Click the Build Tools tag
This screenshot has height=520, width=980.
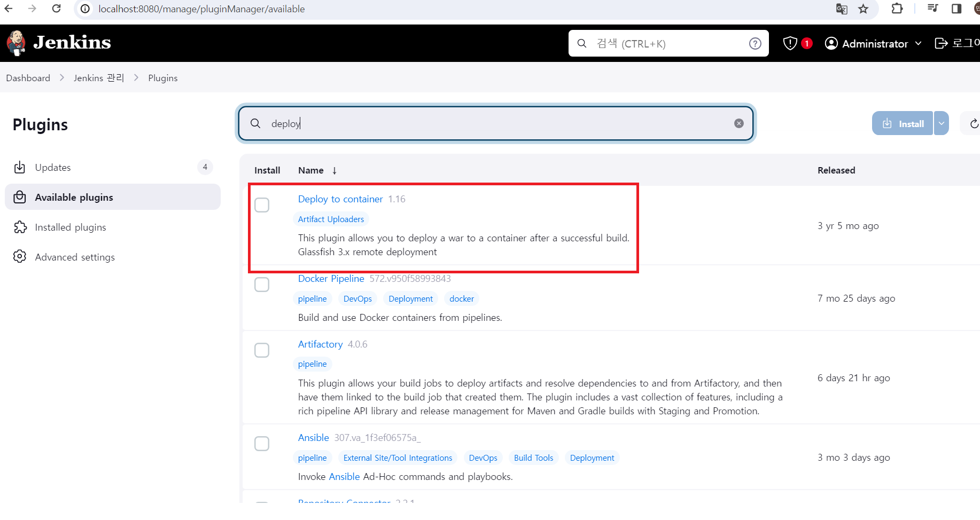pos(533,458)
